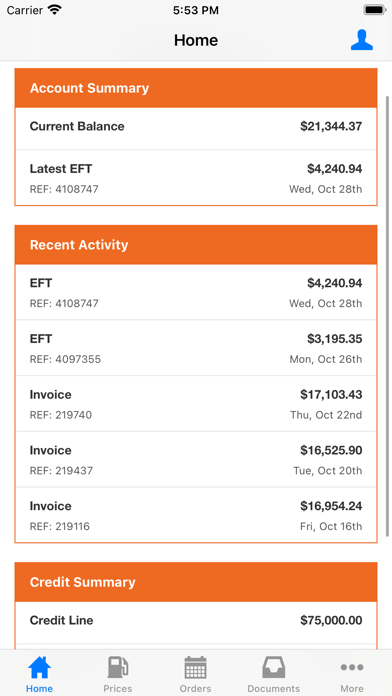Click the vertical scrollbar indicator

388,315
